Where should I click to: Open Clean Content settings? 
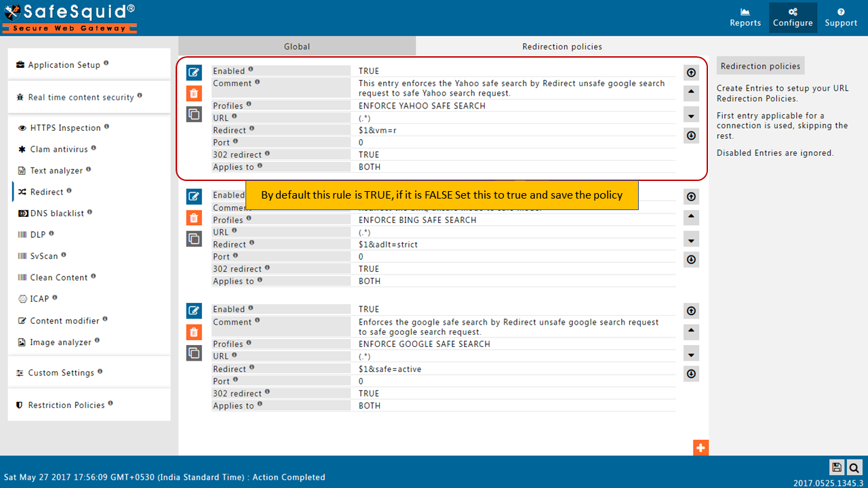point(58,277)
